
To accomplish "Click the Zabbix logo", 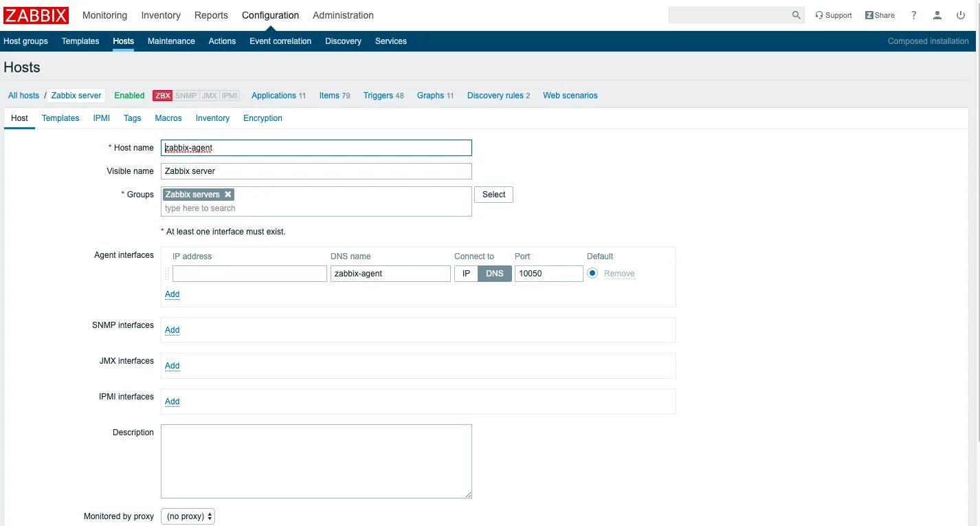I will click(36, 15).
